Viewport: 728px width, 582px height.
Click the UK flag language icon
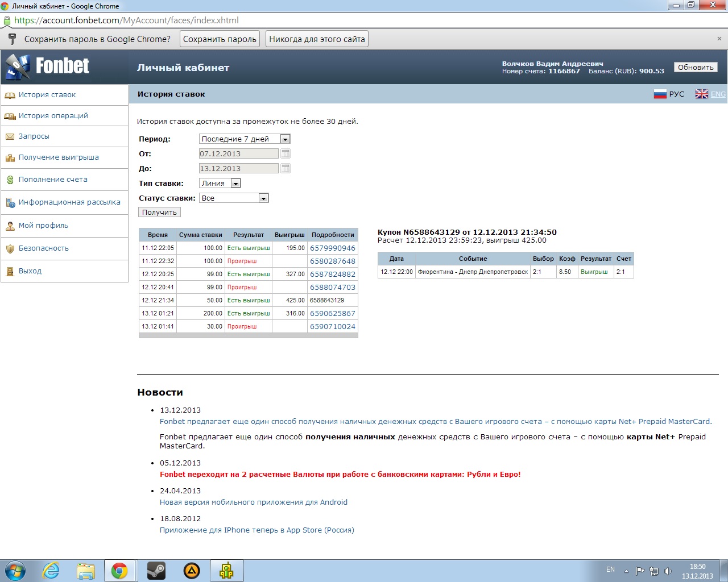(702, 94)
